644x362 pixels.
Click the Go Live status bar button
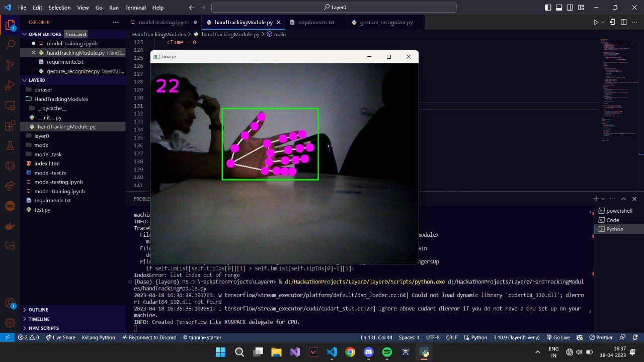point(558,337)
